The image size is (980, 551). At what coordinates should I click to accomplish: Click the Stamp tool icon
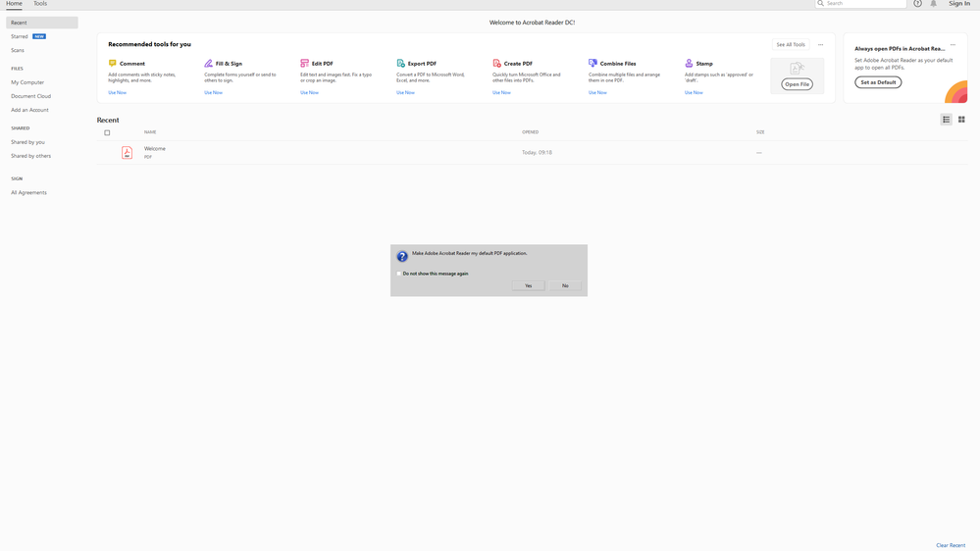[689, 63]
